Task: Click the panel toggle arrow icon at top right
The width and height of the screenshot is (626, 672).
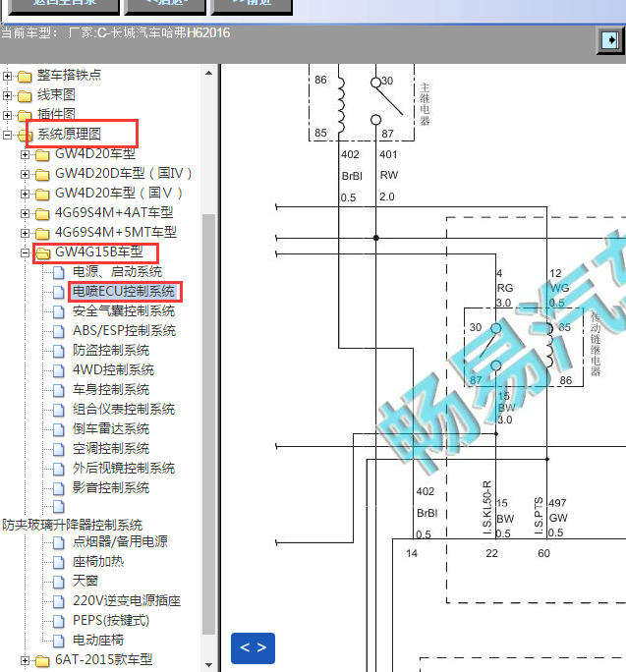Action: point(610,40)
